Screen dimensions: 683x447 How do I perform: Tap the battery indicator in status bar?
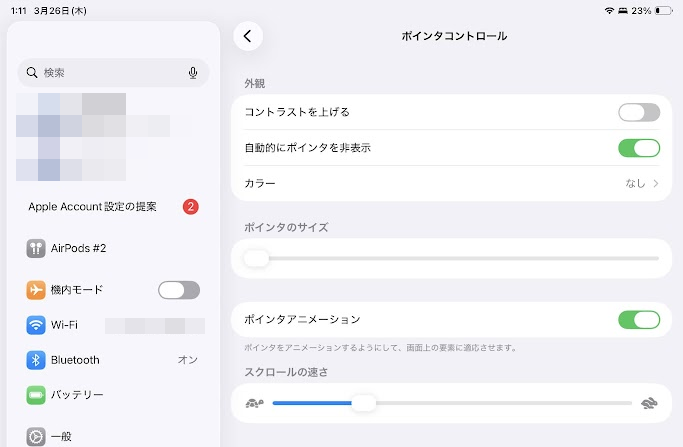pyautogui.click(x=664, y=10)
